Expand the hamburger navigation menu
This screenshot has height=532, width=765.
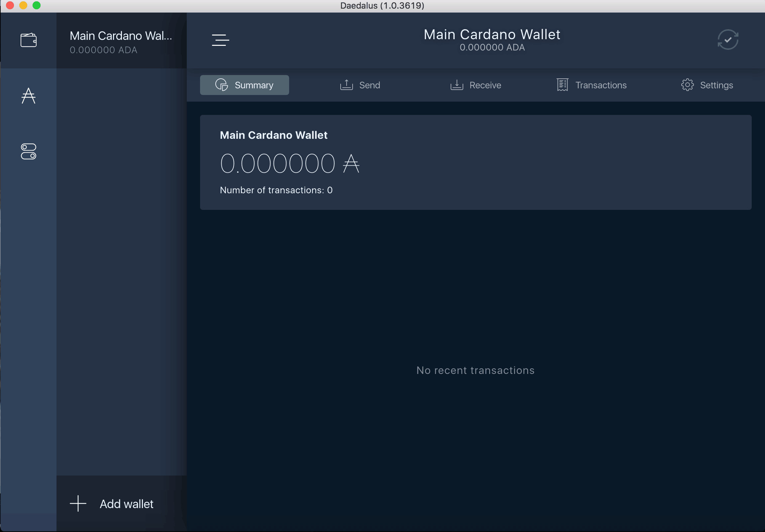(220, 40)
